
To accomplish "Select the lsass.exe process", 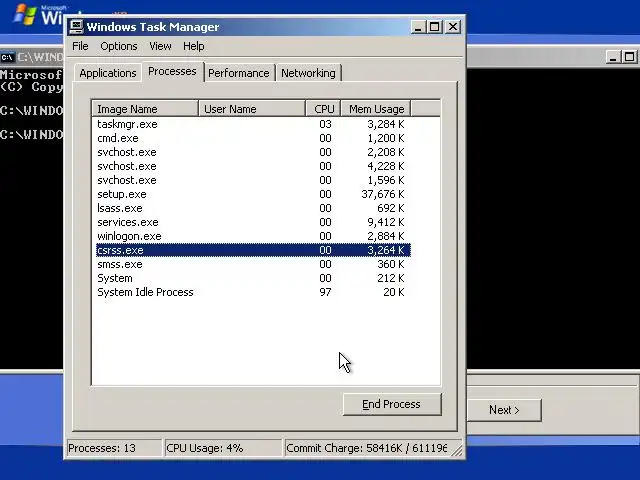I will click(253, 208).
